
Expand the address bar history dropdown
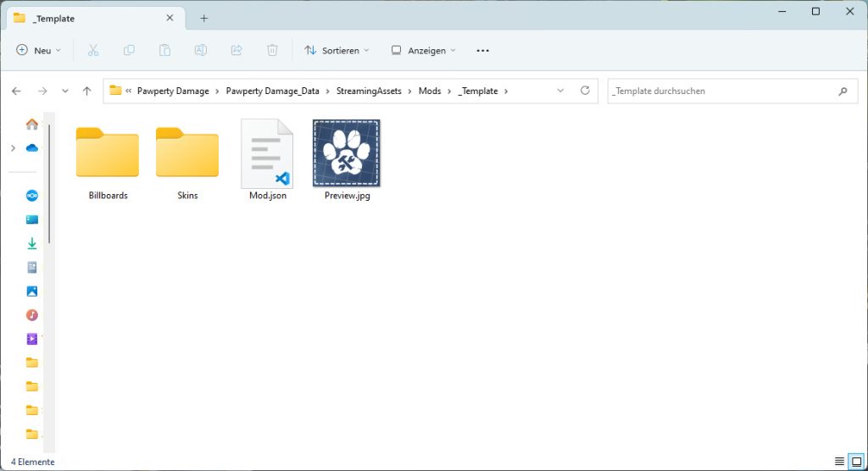560,91
